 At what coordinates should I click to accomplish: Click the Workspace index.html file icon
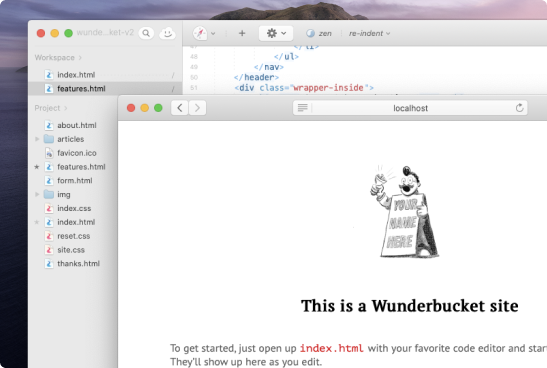click(x=49, y=75)
